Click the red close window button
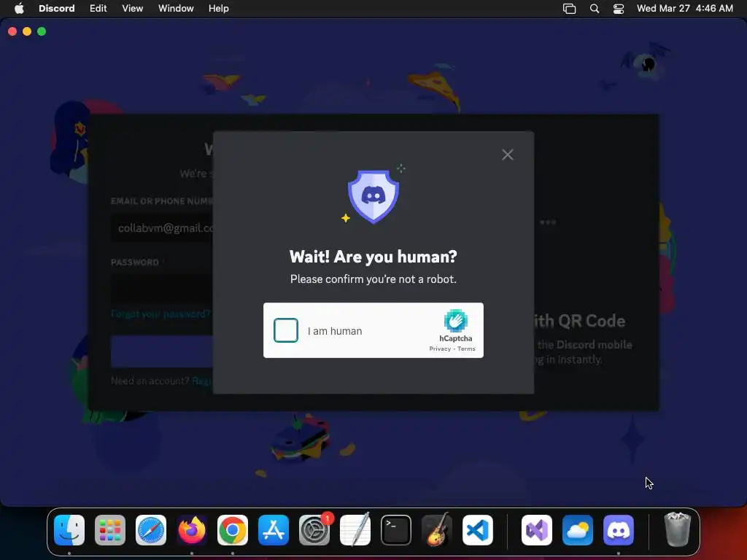This screenshot has width=747, height=560. click(12, 31)
